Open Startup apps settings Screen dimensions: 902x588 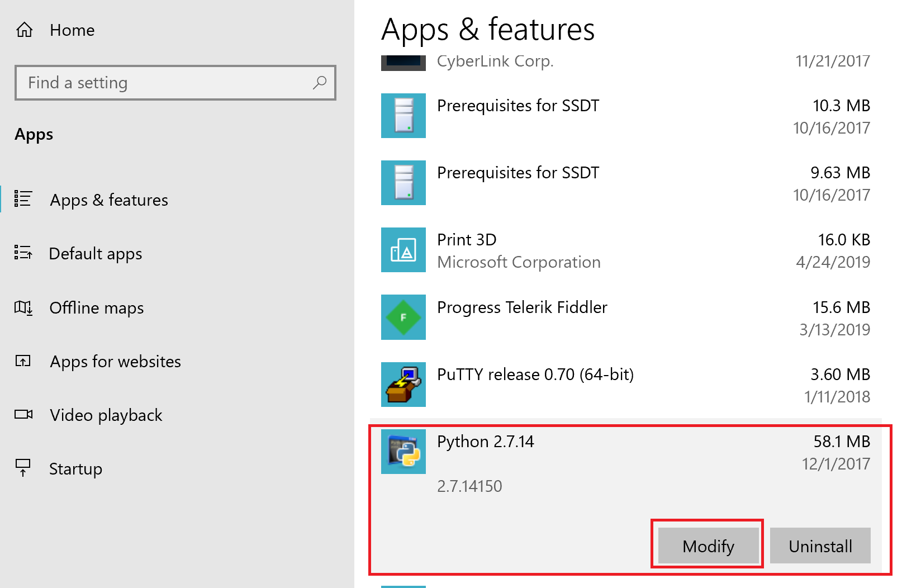pyautogui.click(x=75, y=469)
